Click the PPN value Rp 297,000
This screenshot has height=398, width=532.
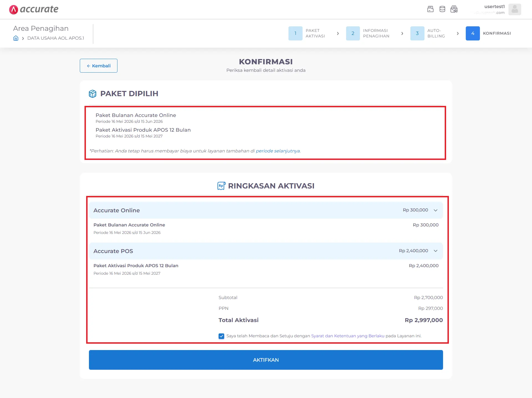(x=430, y=308)
